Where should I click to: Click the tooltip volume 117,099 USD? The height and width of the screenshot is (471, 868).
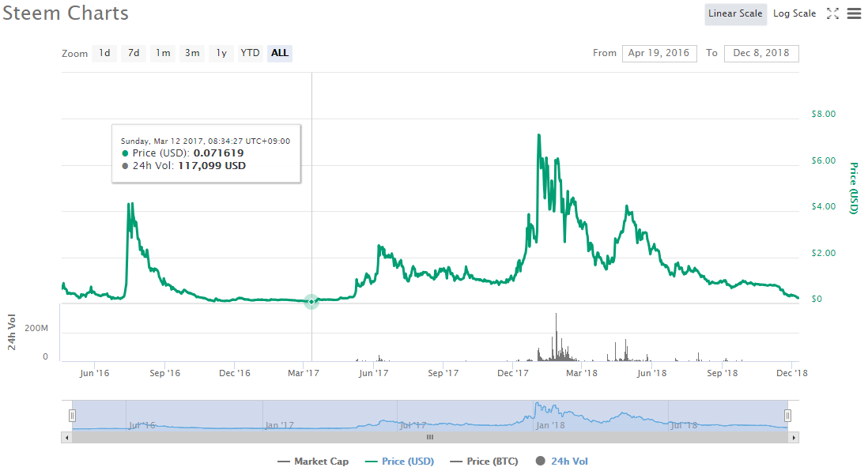(x=212, y=166)
